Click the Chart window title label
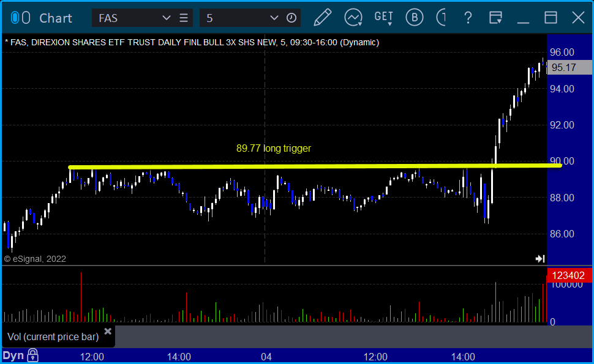This screenshot has height=364, width=594. click(56, 18)
